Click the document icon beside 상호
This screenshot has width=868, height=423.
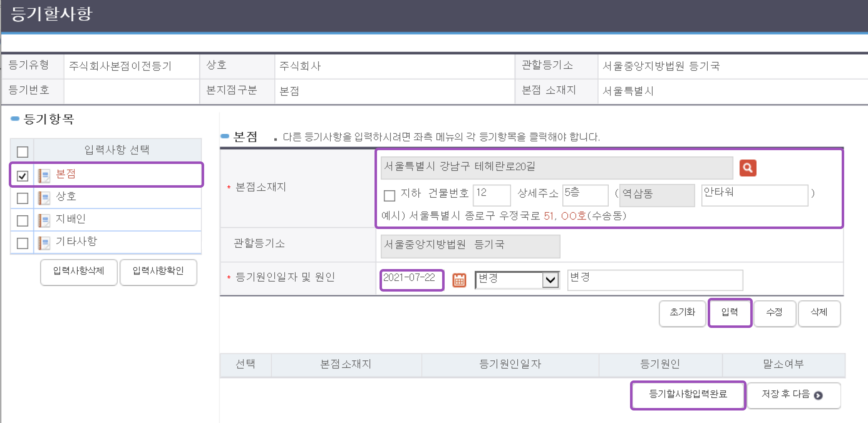tap(44, 198)
